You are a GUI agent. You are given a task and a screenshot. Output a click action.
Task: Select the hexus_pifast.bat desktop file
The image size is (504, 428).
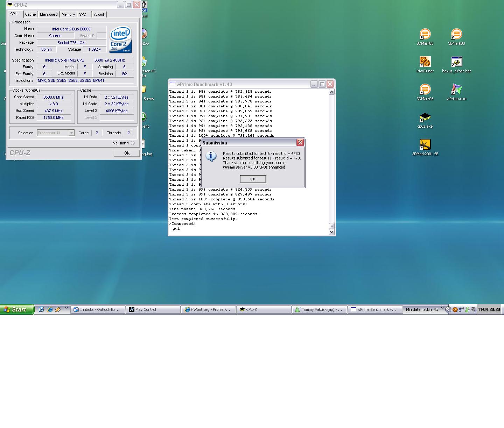[x=456, y=65]
